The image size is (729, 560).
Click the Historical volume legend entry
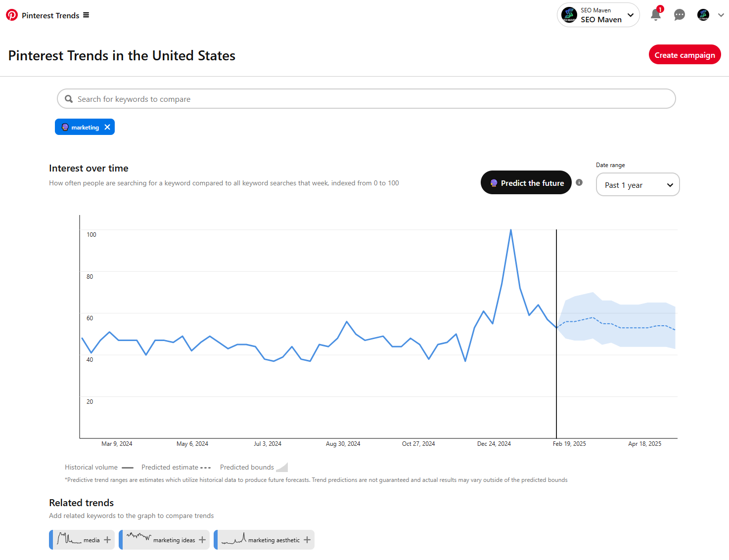coord(99,467)
